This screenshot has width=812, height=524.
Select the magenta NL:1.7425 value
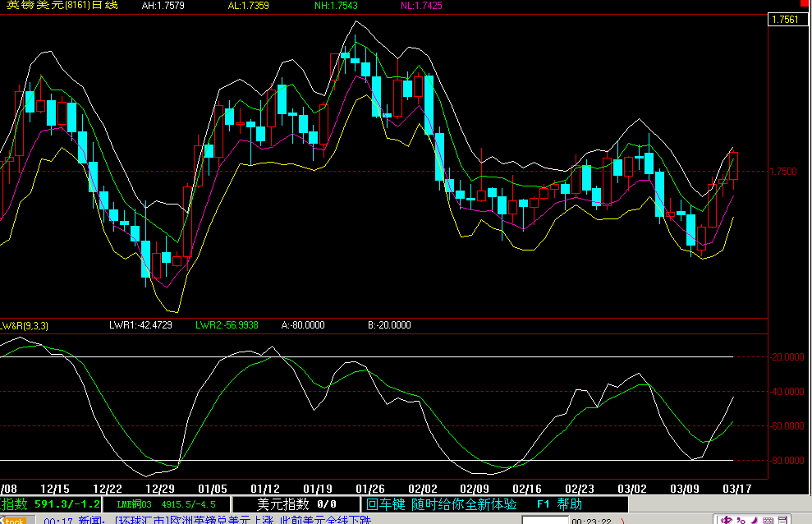(x=421, y=6)
